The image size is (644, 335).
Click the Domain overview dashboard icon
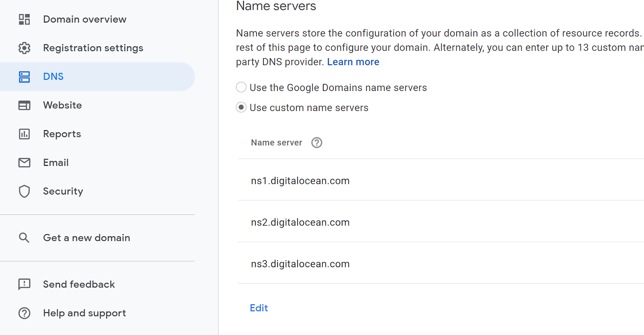pyautogui.click(x=24, y=19)
